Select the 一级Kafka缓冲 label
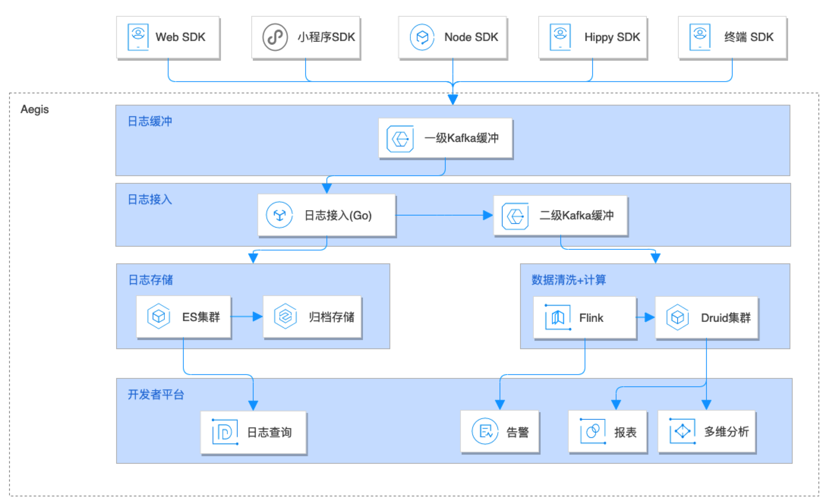 pyautogui.click(x=461, y=138)
